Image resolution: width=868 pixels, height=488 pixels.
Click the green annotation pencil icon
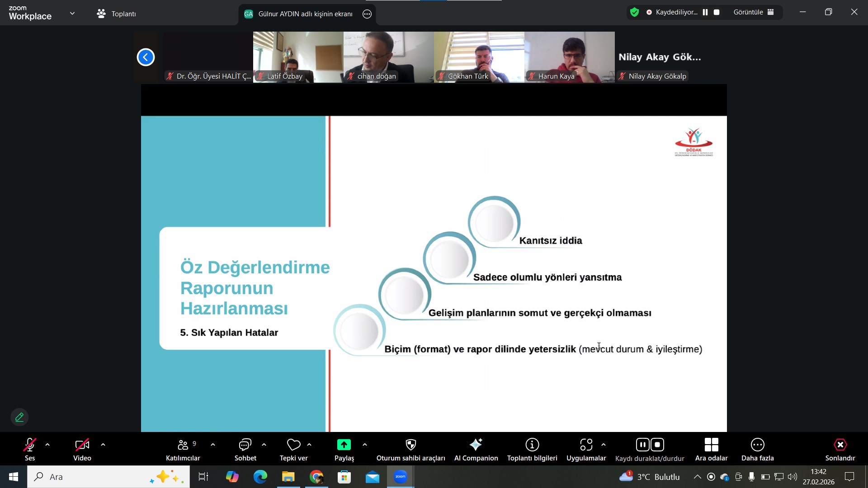pyautogui.click(x=19, y=417)
